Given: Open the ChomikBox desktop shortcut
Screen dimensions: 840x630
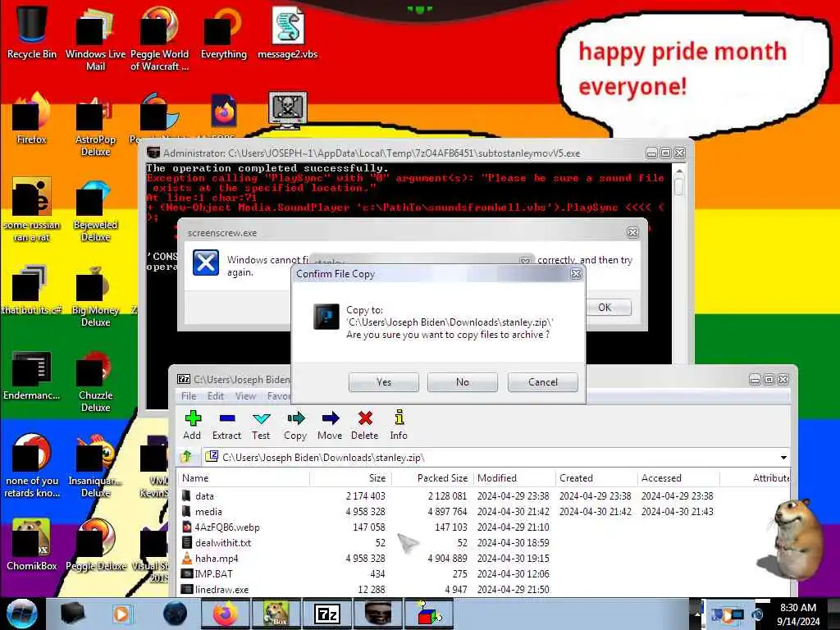Looking at the screenshot, I should tap(32, 546).
